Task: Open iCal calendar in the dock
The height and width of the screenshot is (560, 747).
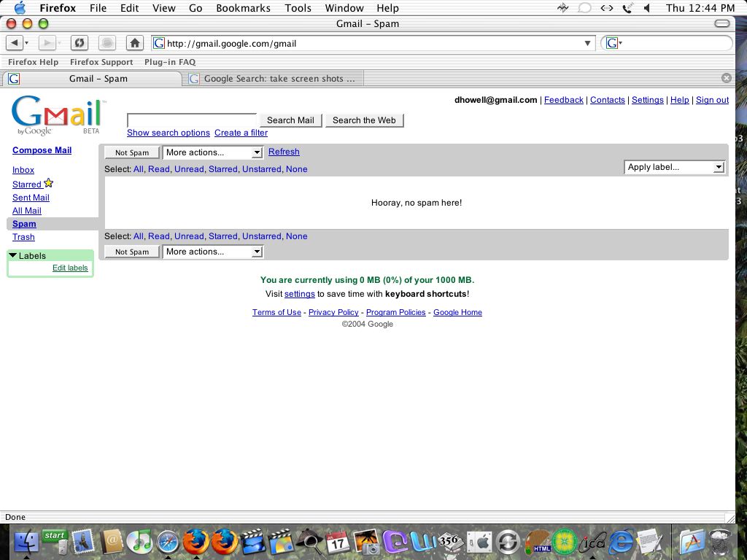Action: tap(337, 542)
